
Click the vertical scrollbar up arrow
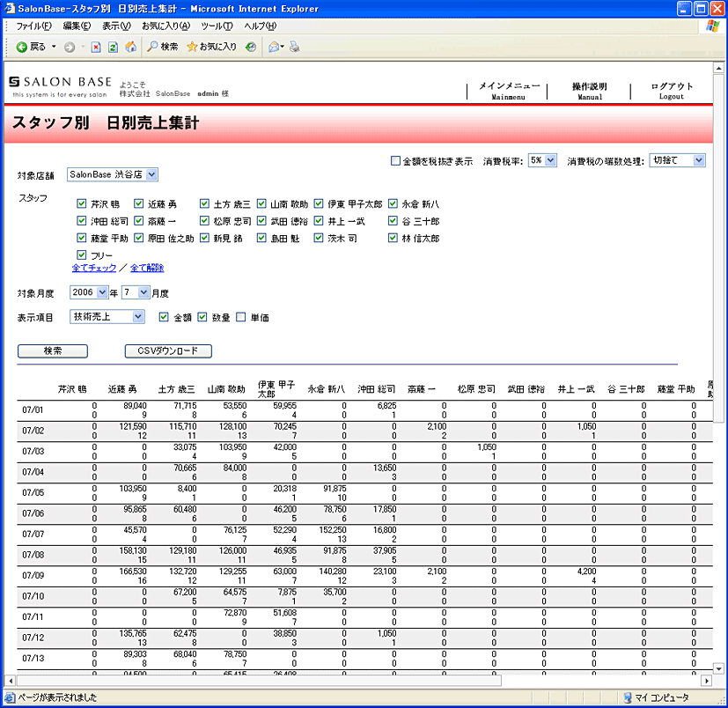tap(718, 68)
